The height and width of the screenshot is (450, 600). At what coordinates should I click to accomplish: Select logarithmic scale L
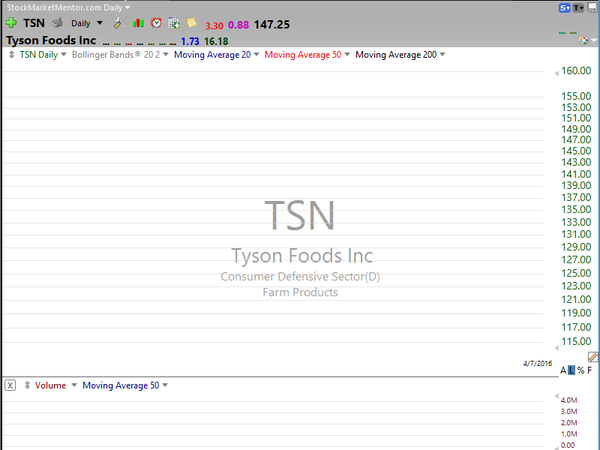pyautogui.click(x=571, y=370)
